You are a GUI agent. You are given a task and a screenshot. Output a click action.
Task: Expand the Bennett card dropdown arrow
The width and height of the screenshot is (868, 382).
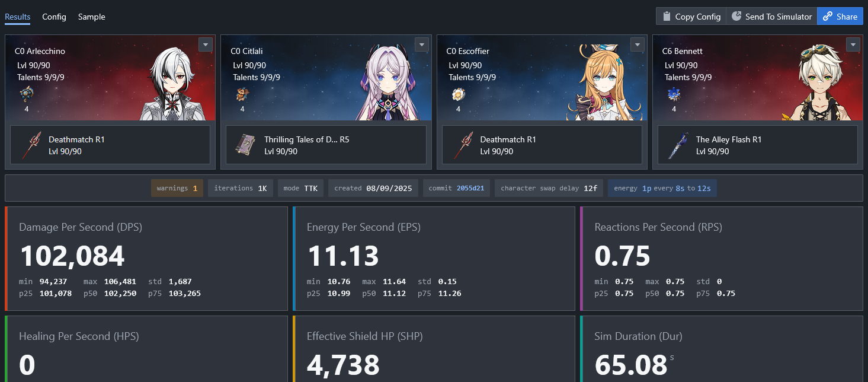pyautogui.click(x=853, y=44)
